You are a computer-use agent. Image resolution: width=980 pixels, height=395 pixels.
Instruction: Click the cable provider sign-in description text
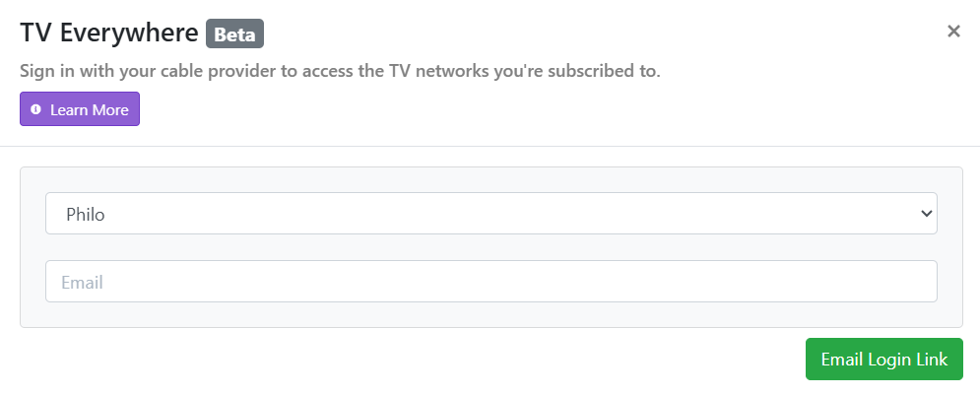click(x=340, y=72)
